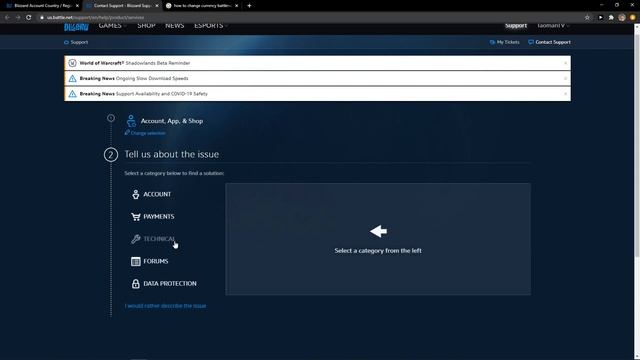640x360 pixels.
Task: Click the ACCOUNT person icon
Action: pyautogui.click(x=136, y=194)
